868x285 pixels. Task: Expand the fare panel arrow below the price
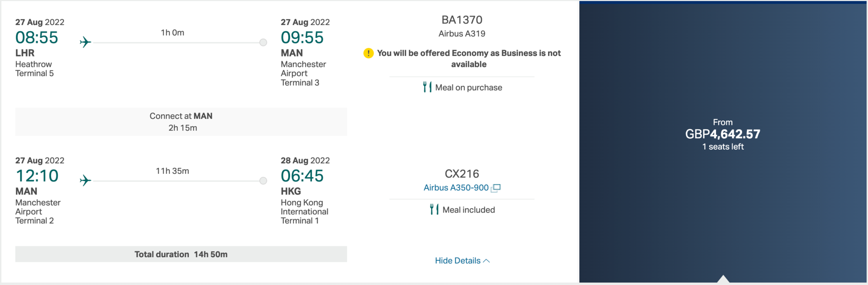[723, 280]
